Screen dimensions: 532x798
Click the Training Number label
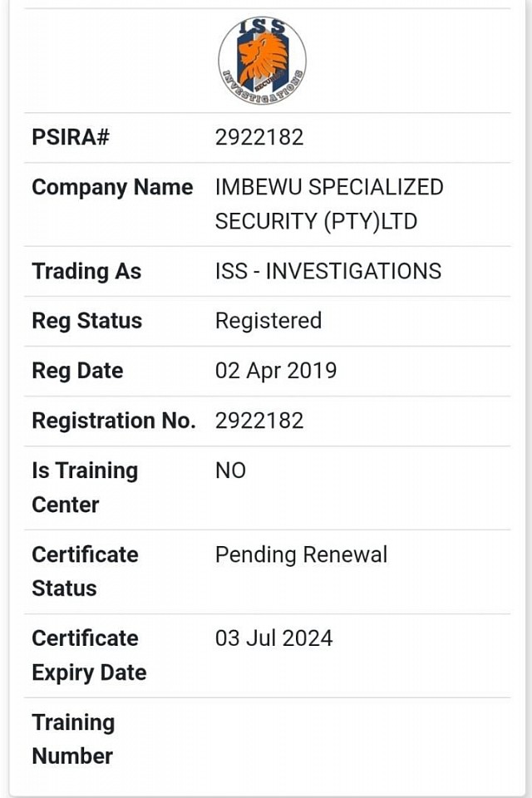(73, 740)
